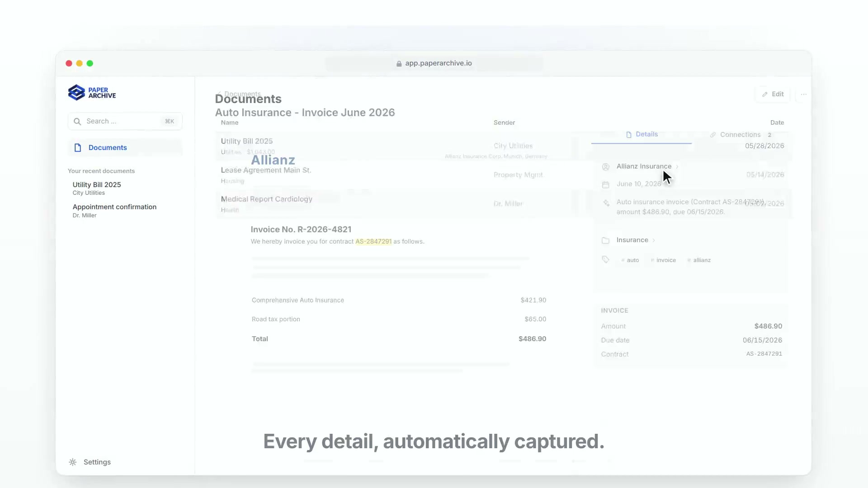This screenshot has width=868, height=488.
Task: Expand the Allianz Insurance chevron
Action: coord(677,167)
